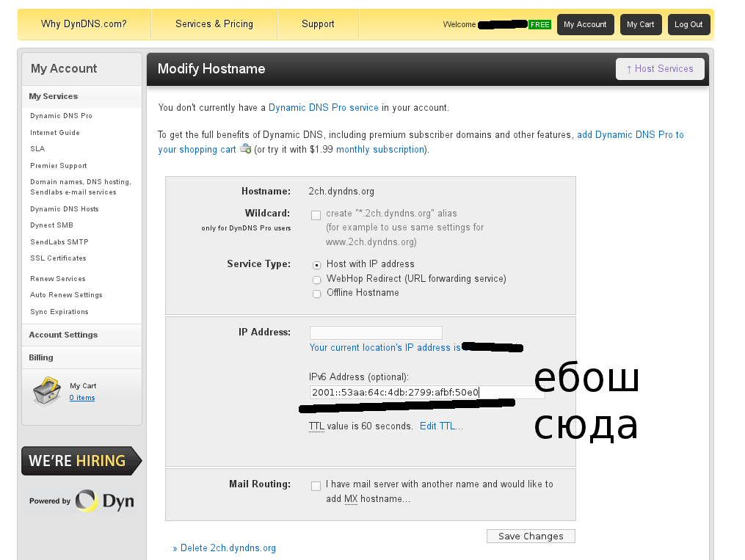Click the Dynamic DNS Pro service link
The image size is (745, 560).
(x=324, y=108)
